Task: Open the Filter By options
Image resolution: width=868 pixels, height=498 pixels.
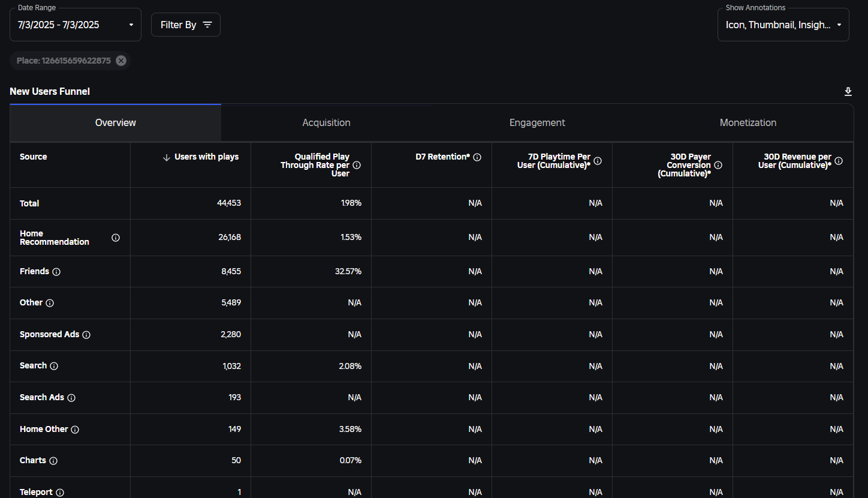Action: click(186, 25)
